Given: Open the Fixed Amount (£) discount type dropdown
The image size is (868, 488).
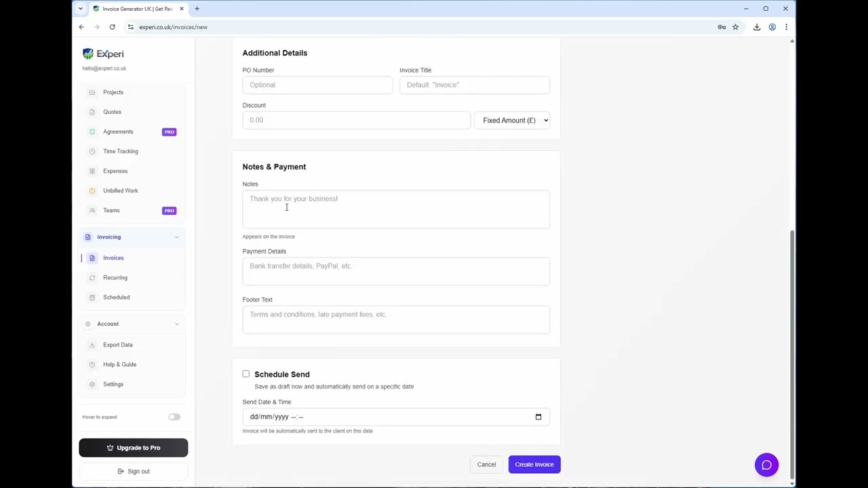Looking at the screenshot, I should pos(512,120).
